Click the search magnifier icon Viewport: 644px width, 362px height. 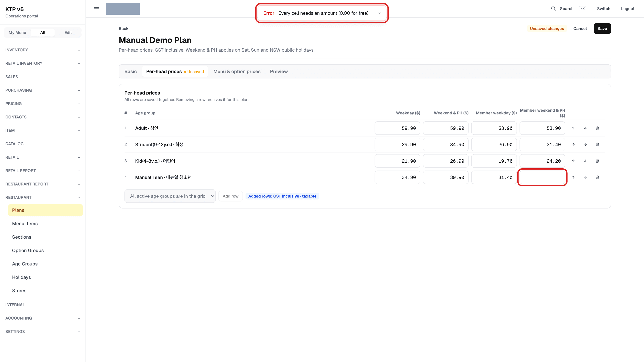[x=553, y=9]
